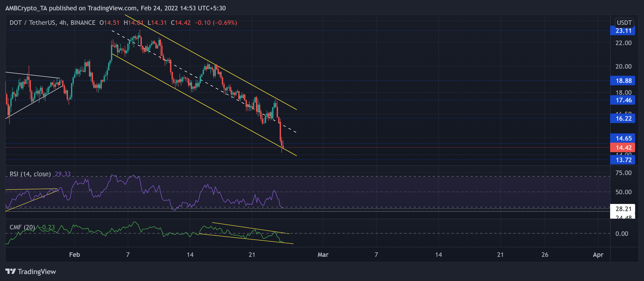
Task: Select the 18.88 price level label
Action: pyautogui.click(x=623, y=81)
